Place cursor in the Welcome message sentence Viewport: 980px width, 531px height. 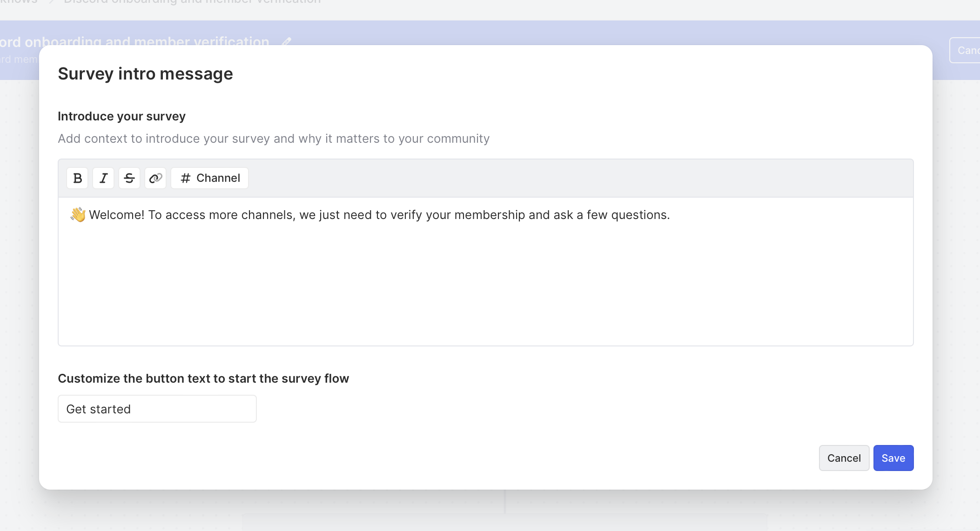[x=379, y=215]
